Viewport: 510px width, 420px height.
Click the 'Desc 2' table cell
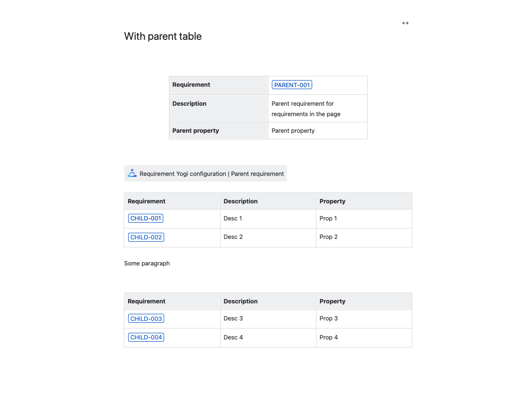point(233,237)
